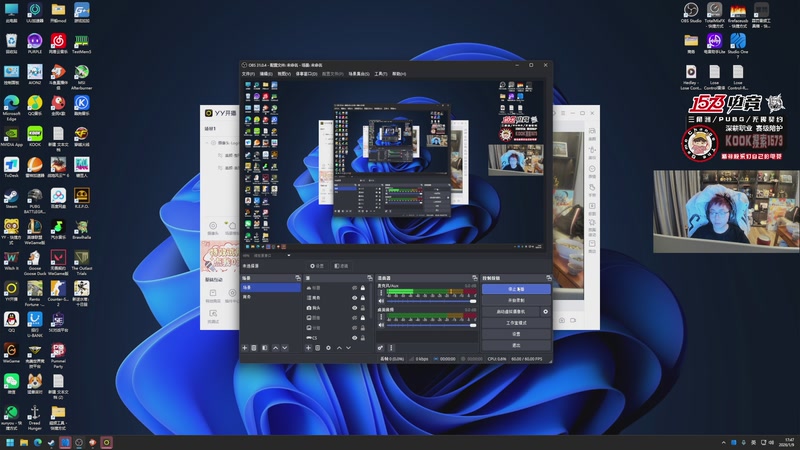Open the Filters button above the Sources panel
The width and height of the screenshot is (800, 450).
(x=341, y=266)
